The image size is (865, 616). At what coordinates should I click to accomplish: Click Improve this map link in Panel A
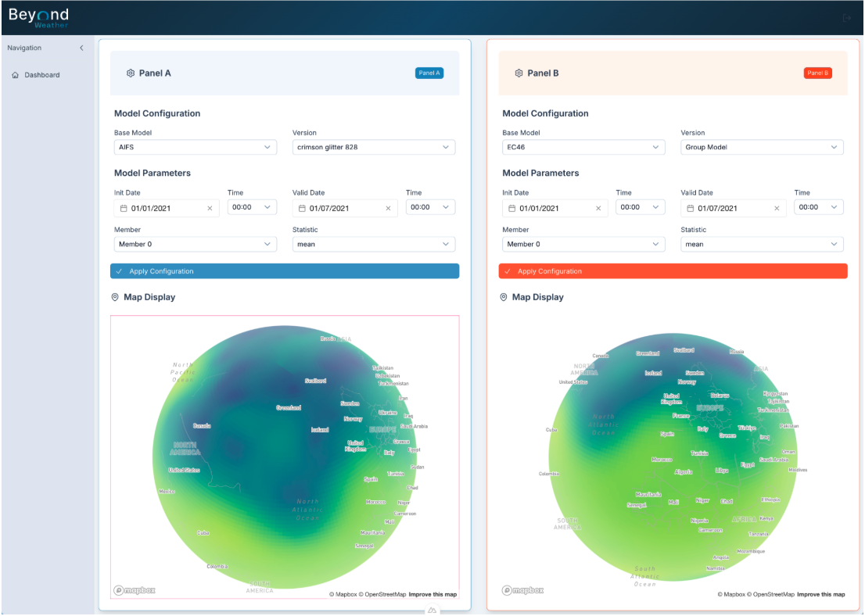432,594
